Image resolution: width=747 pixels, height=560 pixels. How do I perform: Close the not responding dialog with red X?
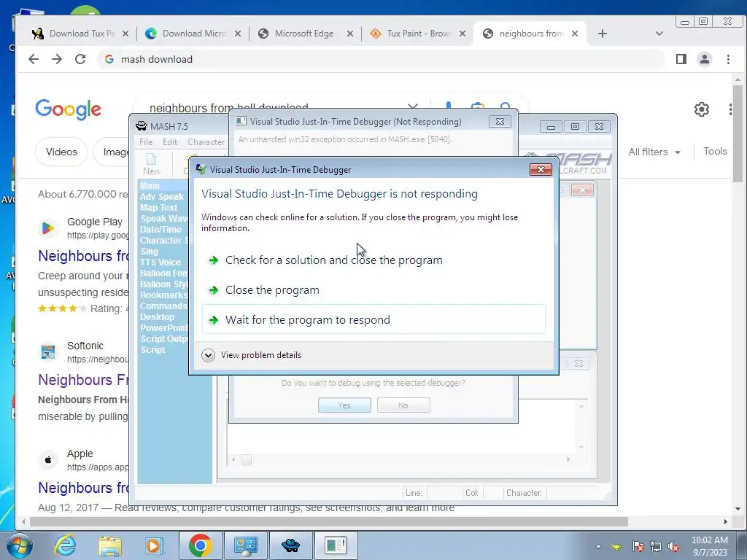coord(541,169)
